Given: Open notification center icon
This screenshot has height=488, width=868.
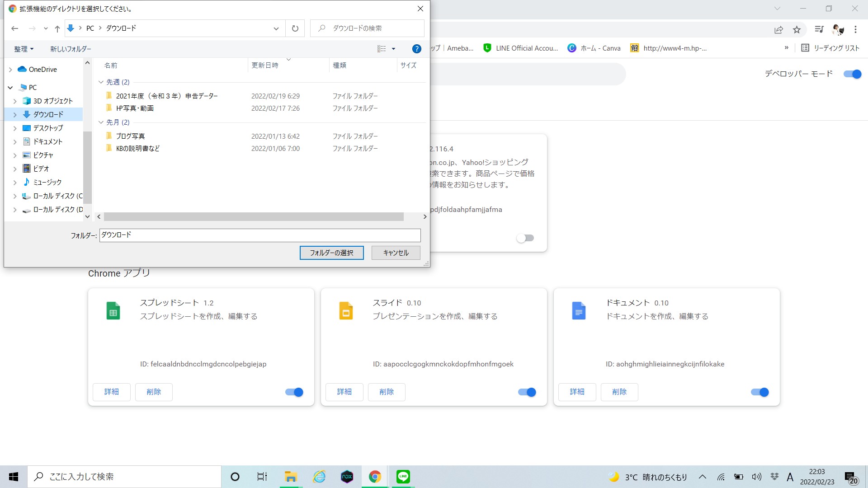Looking at the screenshot, I should pos(850,478).
